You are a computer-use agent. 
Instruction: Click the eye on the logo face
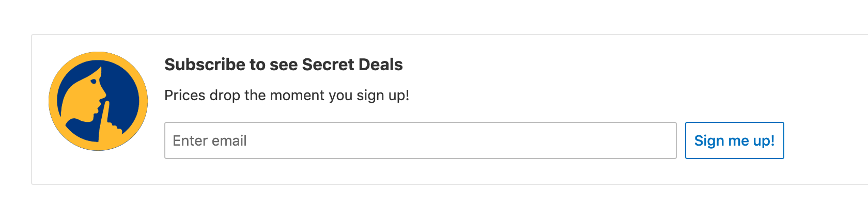(94, 81)
